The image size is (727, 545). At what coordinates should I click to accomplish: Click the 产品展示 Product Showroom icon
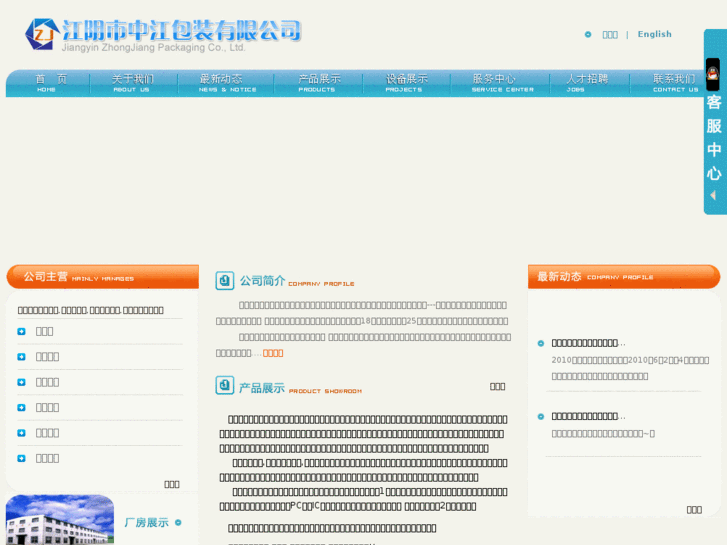224,385
